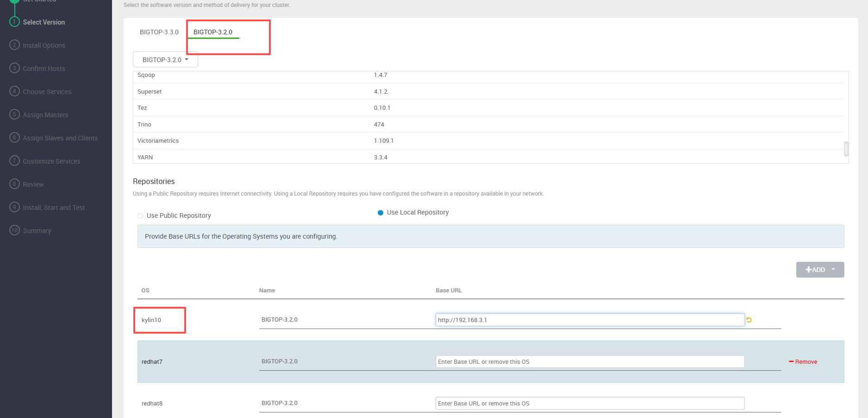Select Use Public Repository radio button
Image resolution: width=868 pixels, height=418 pixels.
(140, 216)
